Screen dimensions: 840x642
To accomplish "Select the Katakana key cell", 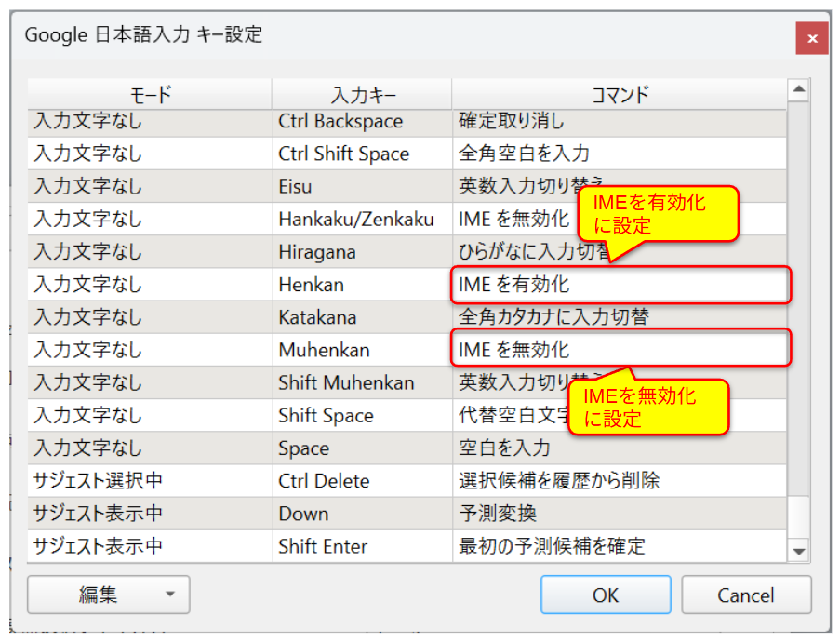I will click(x=363, y=317).
